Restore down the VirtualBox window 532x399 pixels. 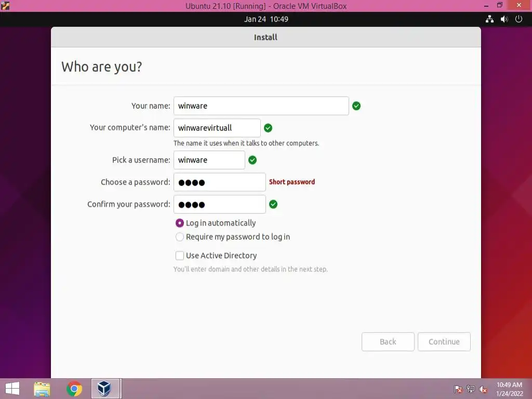(499, 5)
